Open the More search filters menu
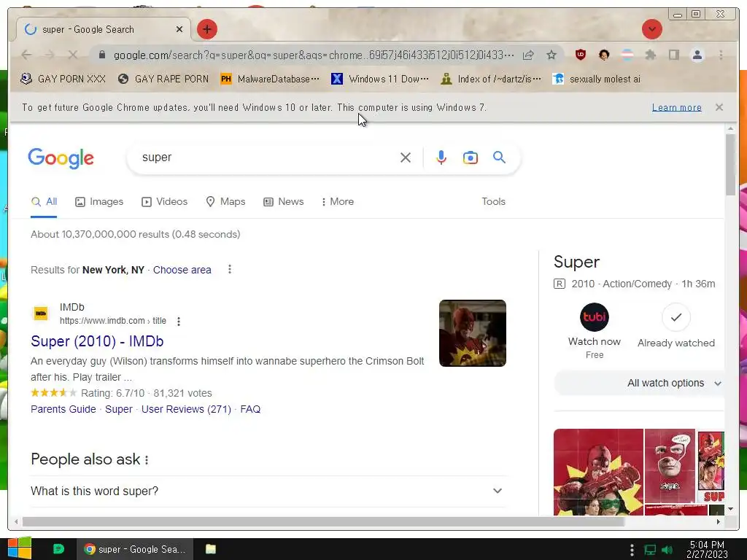The height and width of the screenshot is (560, 747). click(338, 202)
